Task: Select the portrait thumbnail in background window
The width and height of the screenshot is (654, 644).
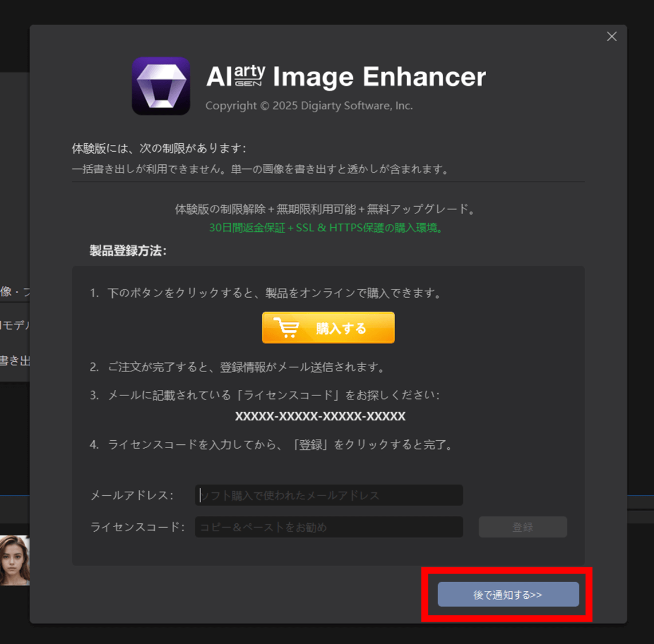Action: [x=14, y=560]
